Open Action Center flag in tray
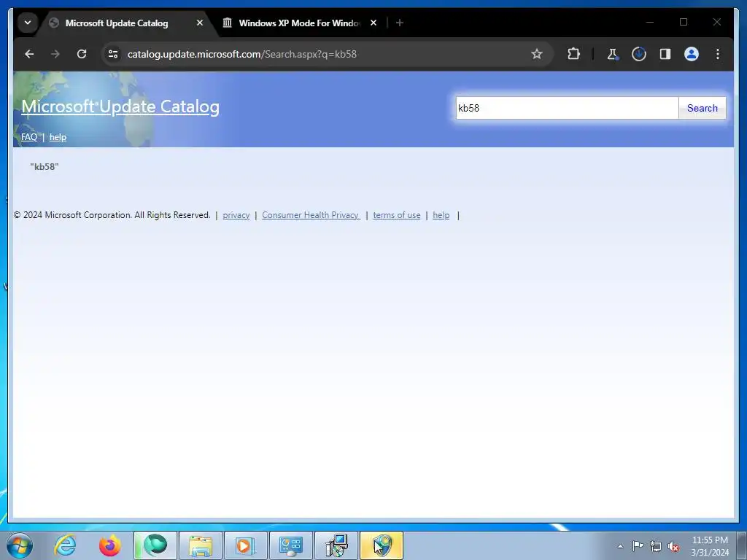 tap(638, 545)
